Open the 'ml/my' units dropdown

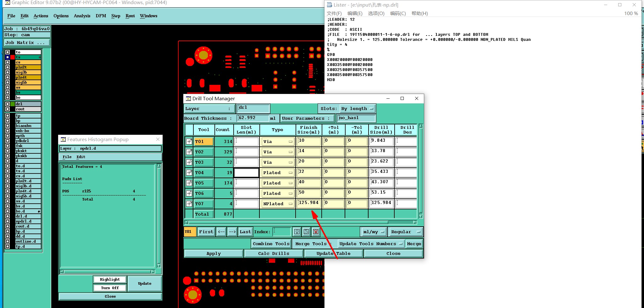(x=374, y=232)
